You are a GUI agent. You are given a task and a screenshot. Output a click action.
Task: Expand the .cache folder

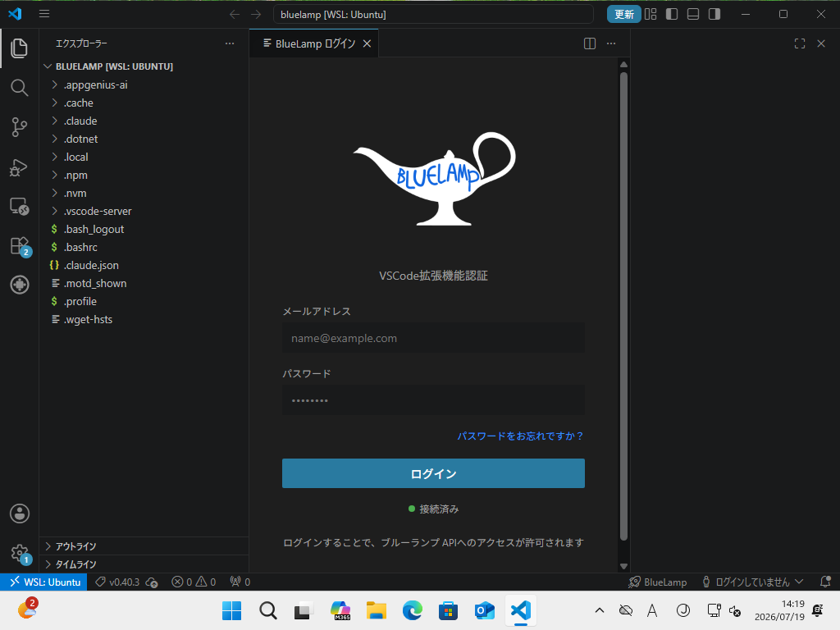(x=144, y=103)
